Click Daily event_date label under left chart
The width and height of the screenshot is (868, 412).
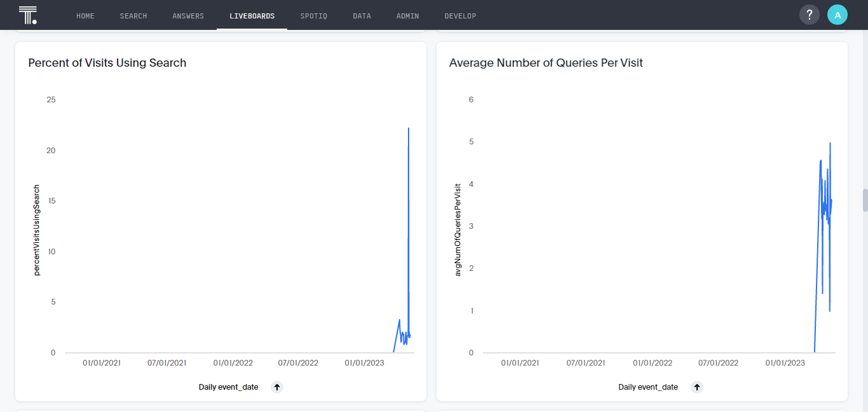tap(228, 387)
